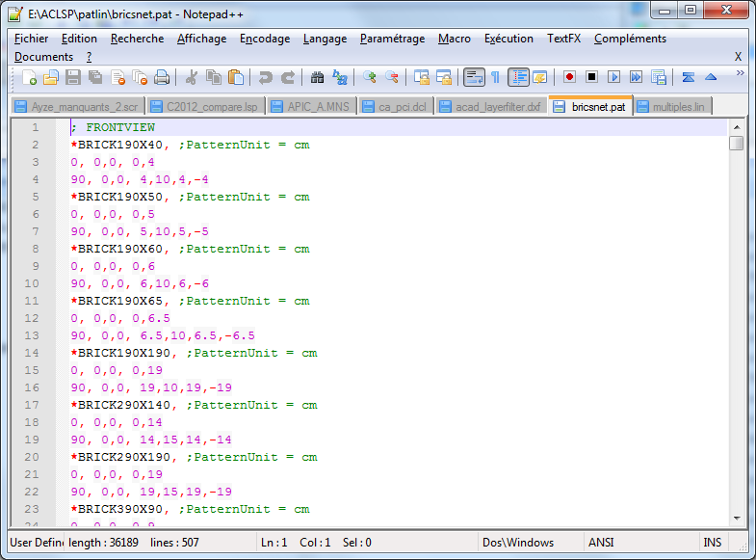Select the bricsnet.pat tab
The width and height of the screenshot is (756, 560).
coord(590,106)
